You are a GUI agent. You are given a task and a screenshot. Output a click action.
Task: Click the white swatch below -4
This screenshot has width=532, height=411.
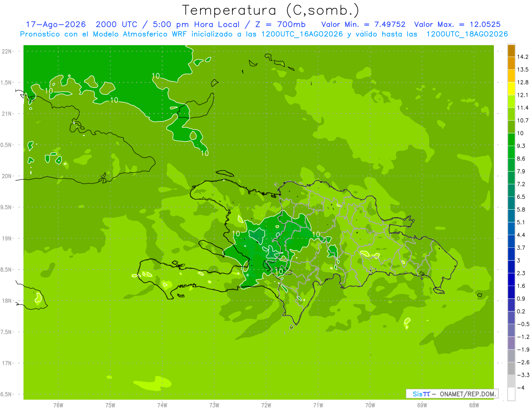click(511, 394)
